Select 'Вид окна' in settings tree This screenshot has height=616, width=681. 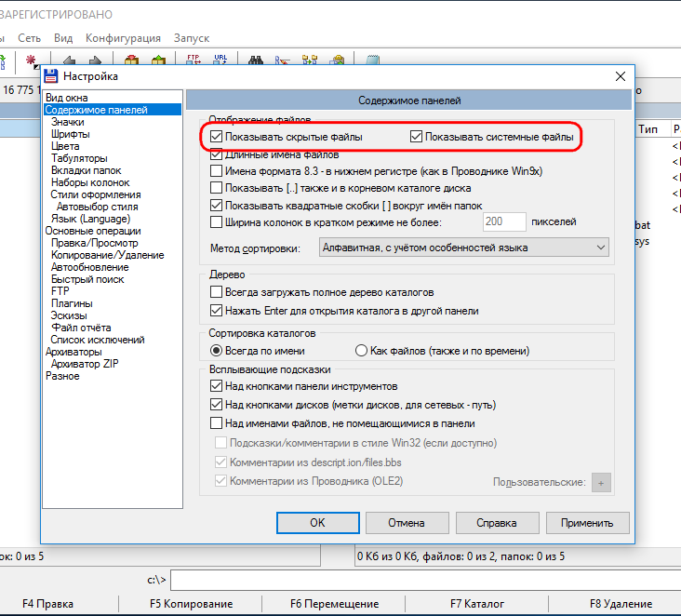tap(67, 98)
